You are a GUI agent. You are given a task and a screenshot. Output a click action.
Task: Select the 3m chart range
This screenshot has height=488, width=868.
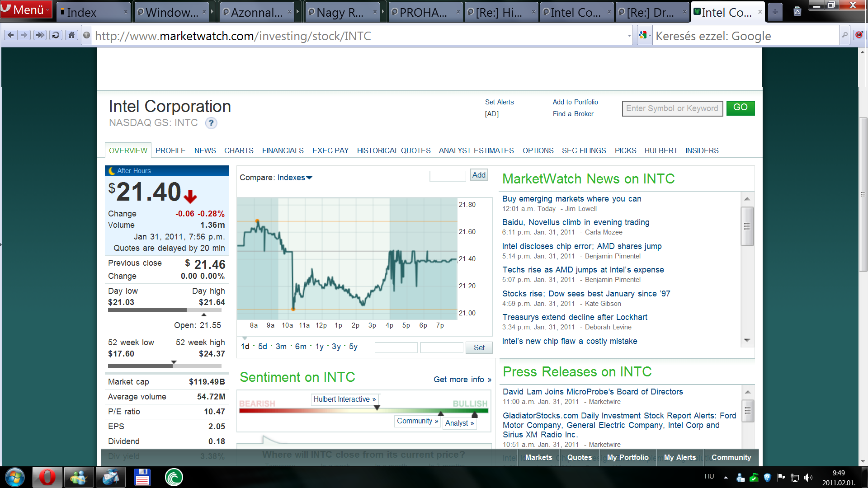281,347
